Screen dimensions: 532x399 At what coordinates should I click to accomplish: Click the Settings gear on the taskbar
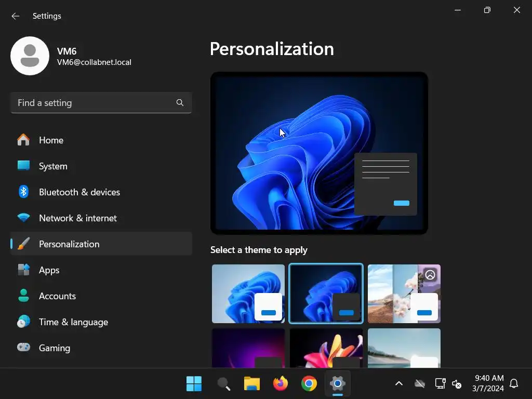337,384
